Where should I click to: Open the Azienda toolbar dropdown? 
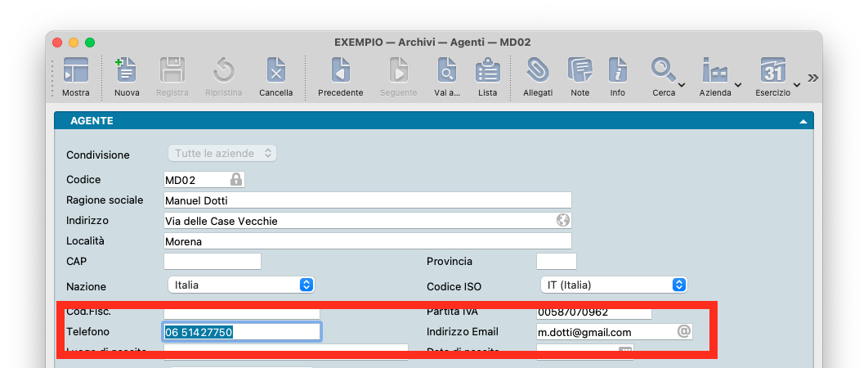click(719, 74)
